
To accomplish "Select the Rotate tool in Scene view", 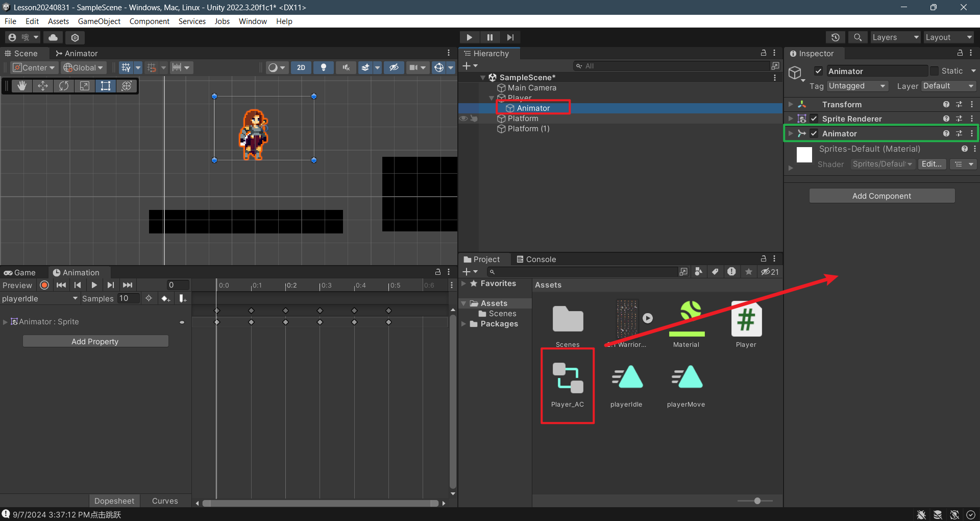I will click(63, 86).
